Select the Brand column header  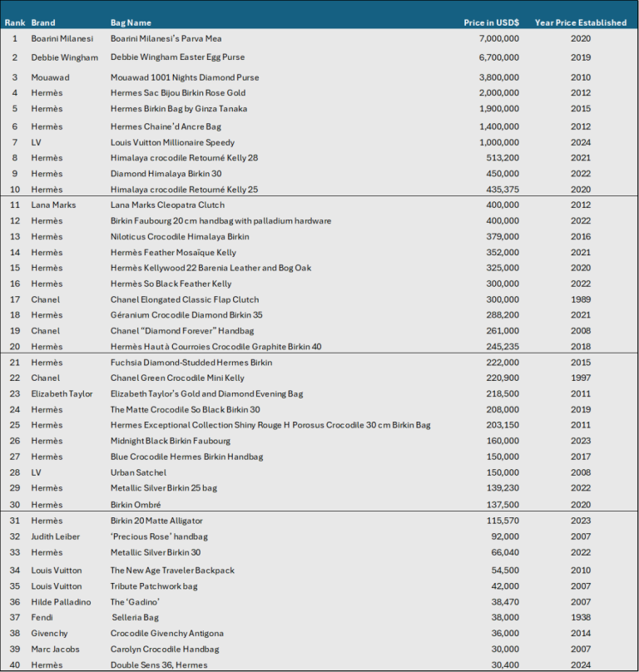pos(43,22)
